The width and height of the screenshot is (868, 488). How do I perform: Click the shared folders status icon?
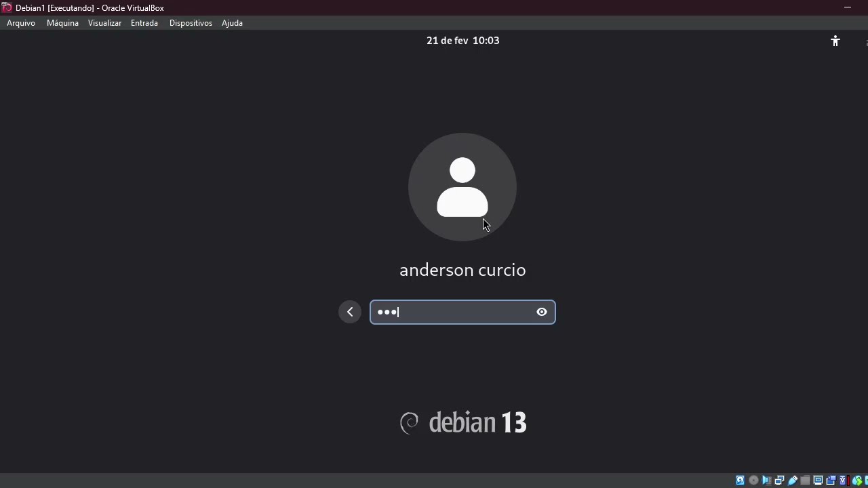point(805,481)
